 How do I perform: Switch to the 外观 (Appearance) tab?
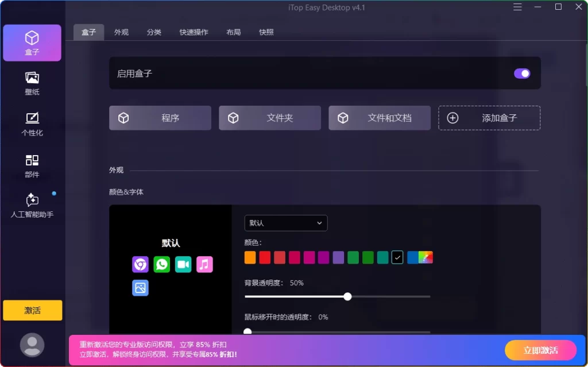[x=121, y=32]
